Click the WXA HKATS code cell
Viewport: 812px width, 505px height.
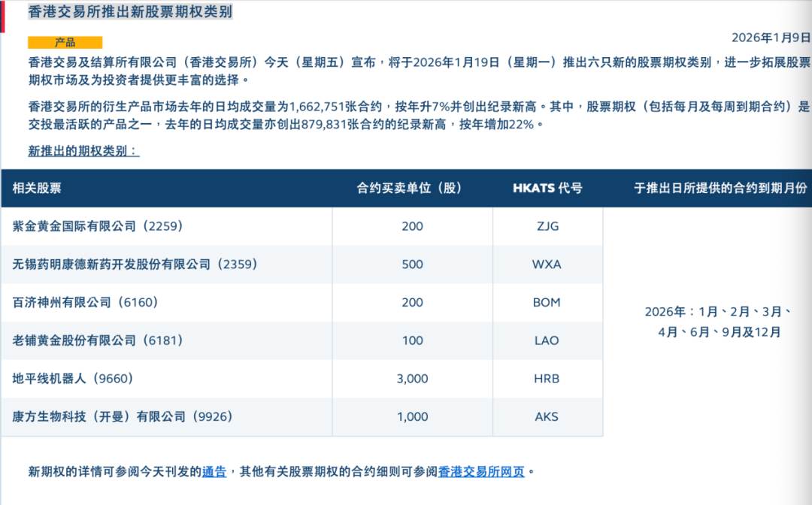tap(547, 265)
